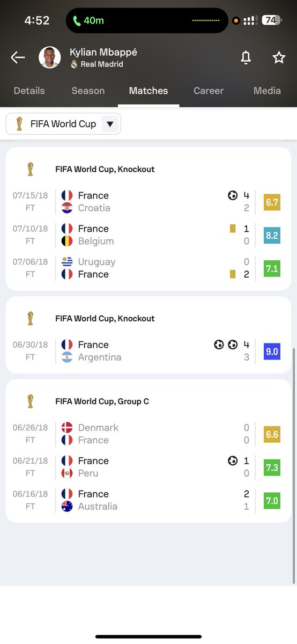Click the dropdown arrow next to FIFA World Cup
The image size is (297, 644).
pos(110,124)
